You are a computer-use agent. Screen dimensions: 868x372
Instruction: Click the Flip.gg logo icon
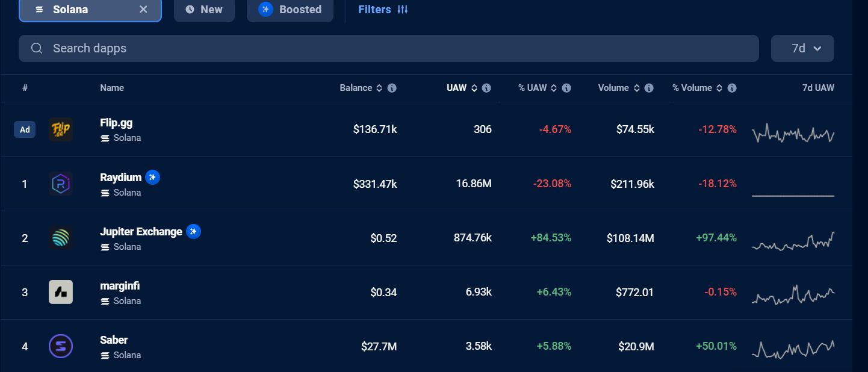coord(61,129)
